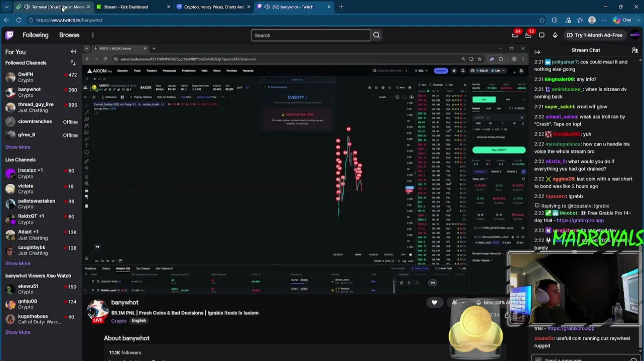Collapse the Stream Chat panel

537,52
